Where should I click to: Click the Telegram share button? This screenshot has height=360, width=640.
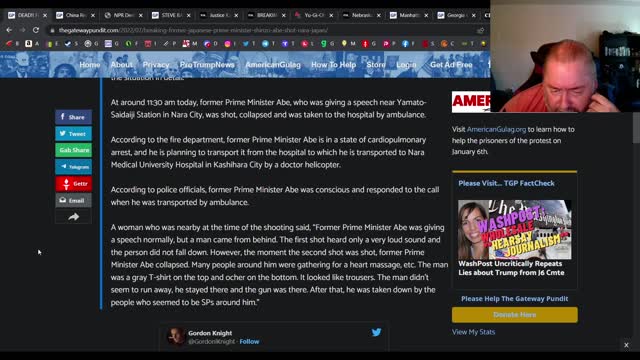coord(73,167)
